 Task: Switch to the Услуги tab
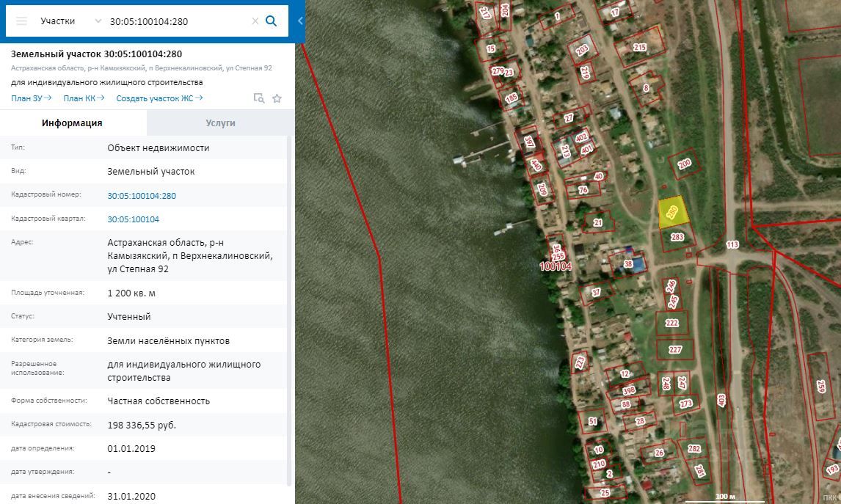pyautogui.click(x=220, y=123)
